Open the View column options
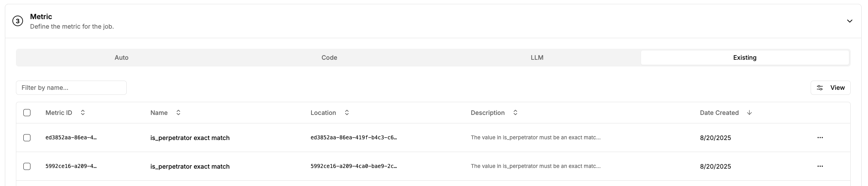The image size is (868, 186). [830, 88]
